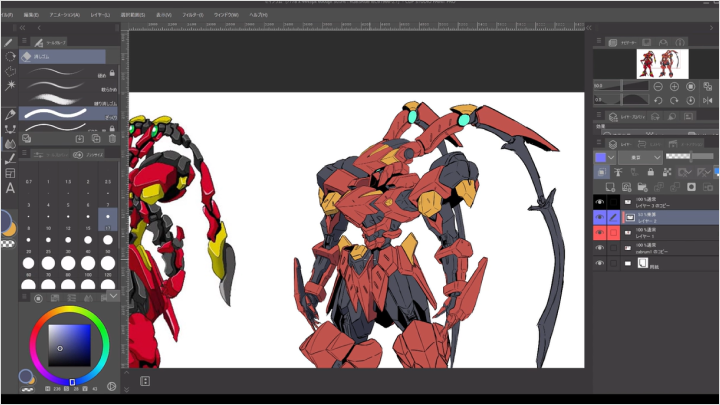Select the '練り消しゴム' kneaded eraser brush
The image size is (720, 405).
point(68,100)
